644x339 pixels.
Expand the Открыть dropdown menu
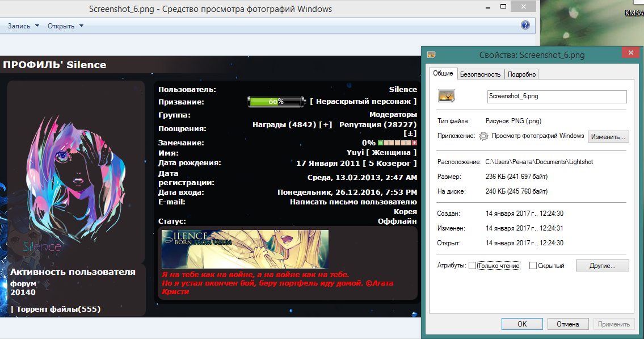65,26
